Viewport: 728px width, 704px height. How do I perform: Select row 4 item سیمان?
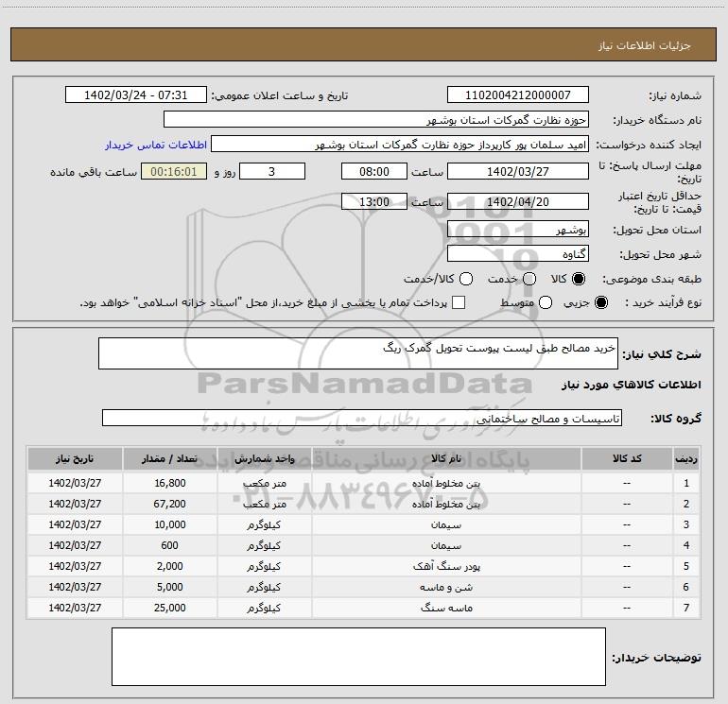pos(446,546)
